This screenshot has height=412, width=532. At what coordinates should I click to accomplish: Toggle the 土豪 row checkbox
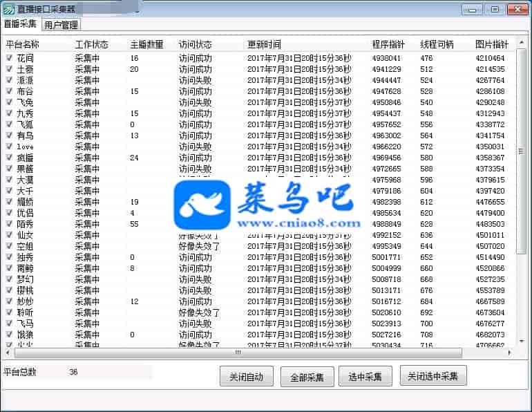coord(9,69)
